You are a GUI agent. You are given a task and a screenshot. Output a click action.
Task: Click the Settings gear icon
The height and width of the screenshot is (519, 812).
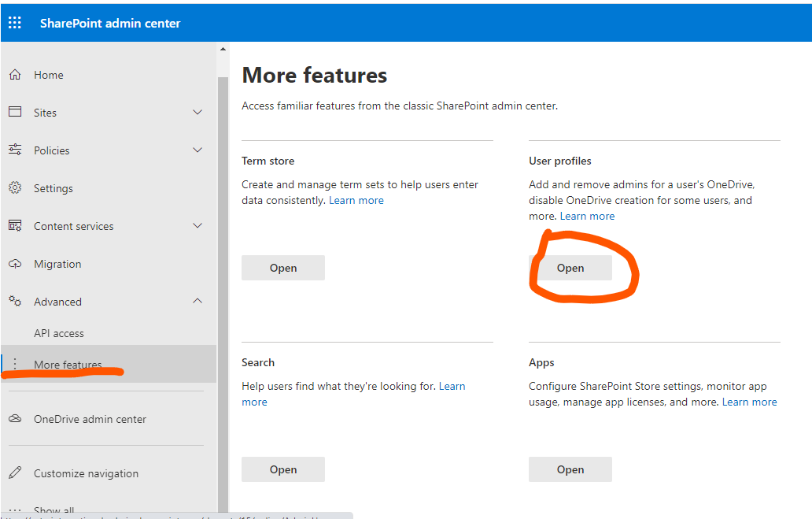coord(15,187)
